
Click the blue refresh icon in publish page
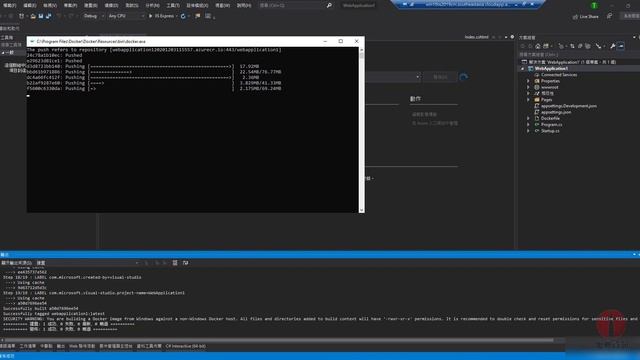point(464,77)
